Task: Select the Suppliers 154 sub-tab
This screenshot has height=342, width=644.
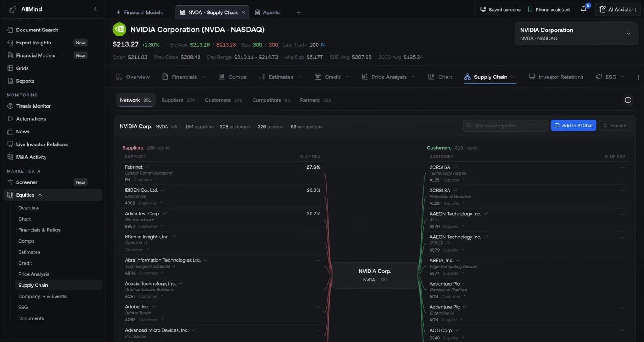Action: (178, 100)
